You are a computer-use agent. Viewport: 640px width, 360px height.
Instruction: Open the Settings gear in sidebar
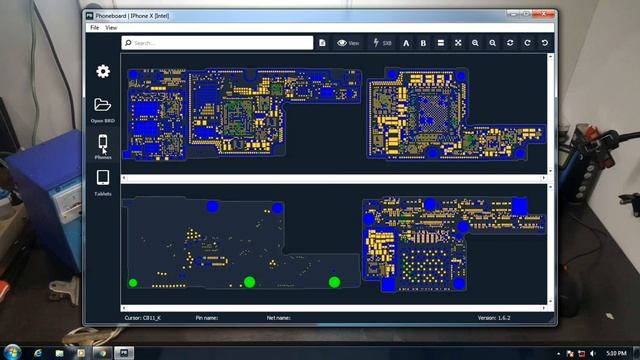[103, 71]
